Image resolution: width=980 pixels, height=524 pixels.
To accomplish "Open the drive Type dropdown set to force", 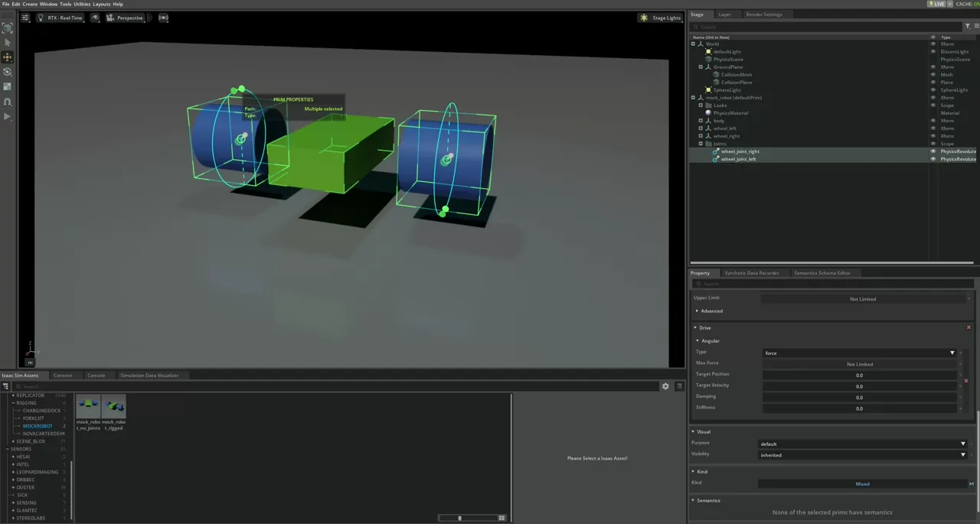I will click(x=859, y=353).
